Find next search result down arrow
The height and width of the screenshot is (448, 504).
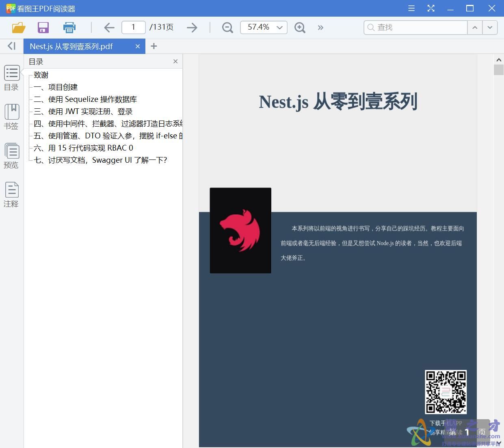(x=490, y=27)
